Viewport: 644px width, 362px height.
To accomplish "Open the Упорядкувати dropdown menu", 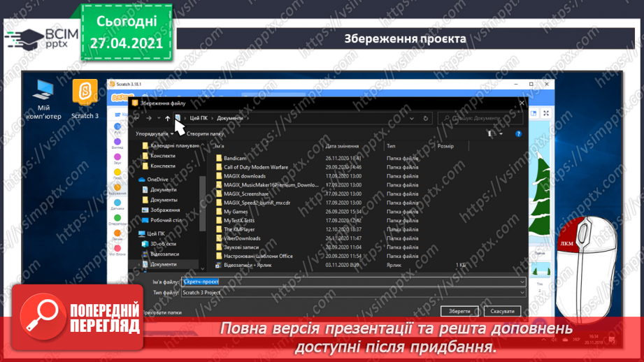I will 155,133.
